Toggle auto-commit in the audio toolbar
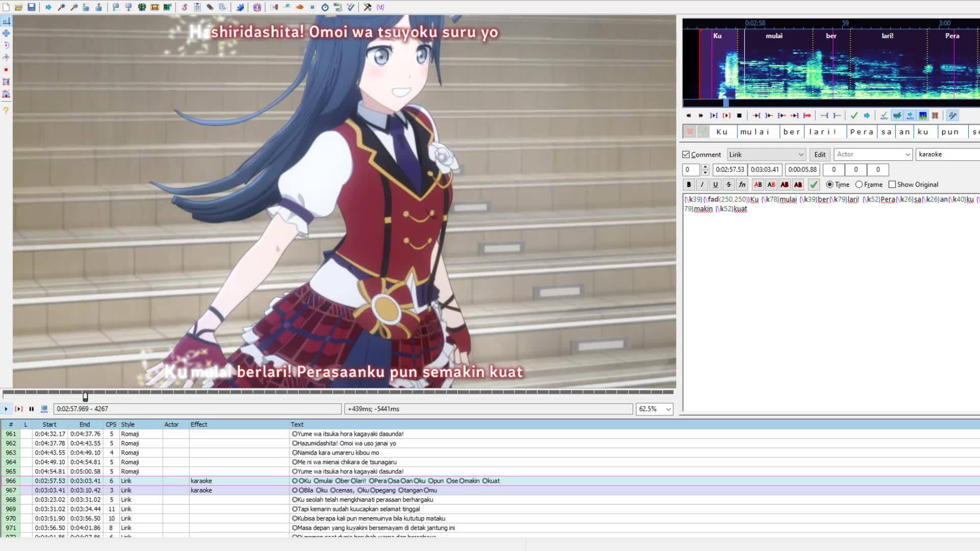Image resolution: width=980 pixels, height=551 pixels. click(884, 116)
